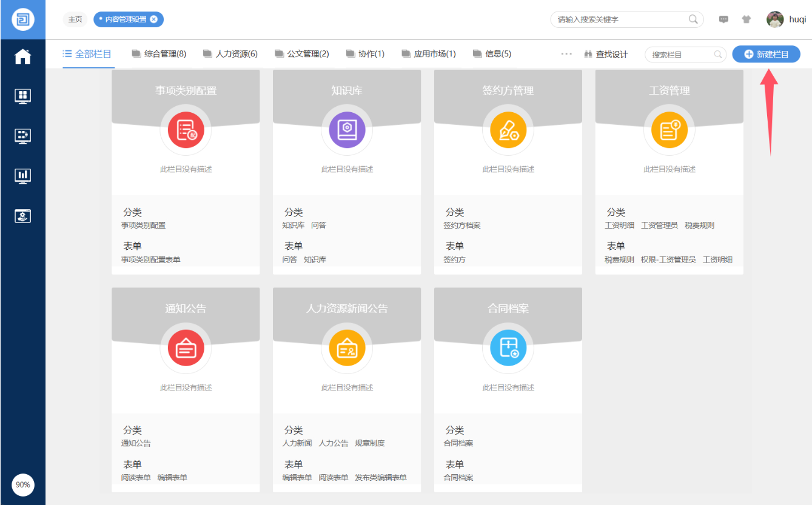Image resolution: width=812 pixels, height=505 pixels.
Task: Expand more categories with ellipsis button
Action: [566, 54]
